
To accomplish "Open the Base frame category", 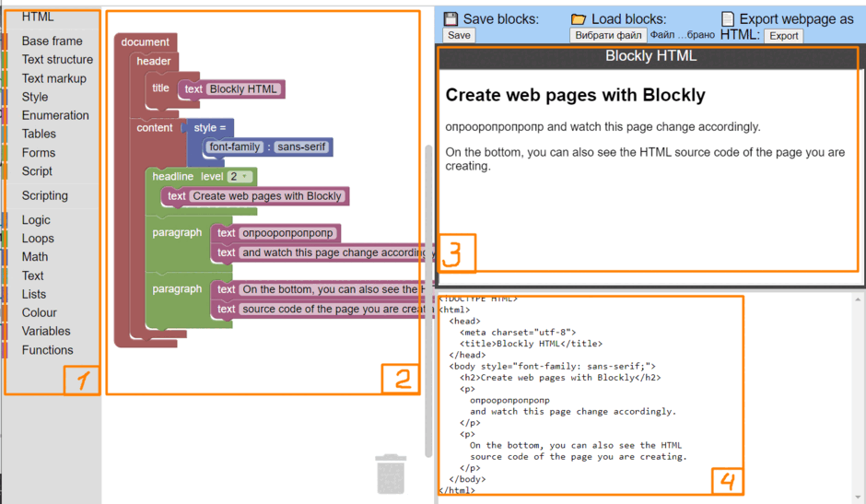I will pos(52,41).
